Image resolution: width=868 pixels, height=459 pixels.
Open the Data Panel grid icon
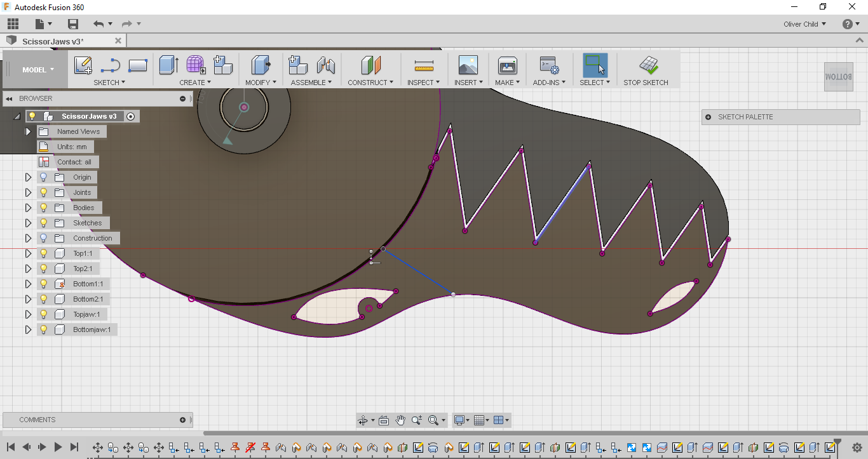tap(13, 24)
